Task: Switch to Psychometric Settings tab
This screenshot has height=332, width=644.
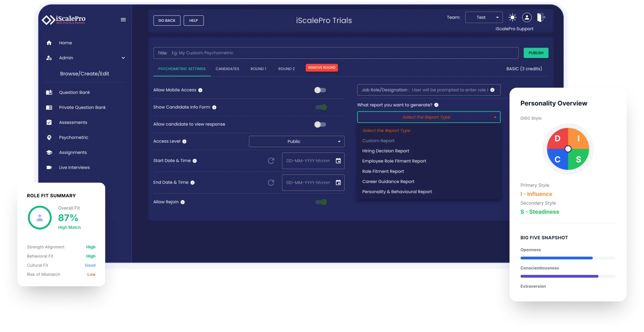Action: coord(182,69)
